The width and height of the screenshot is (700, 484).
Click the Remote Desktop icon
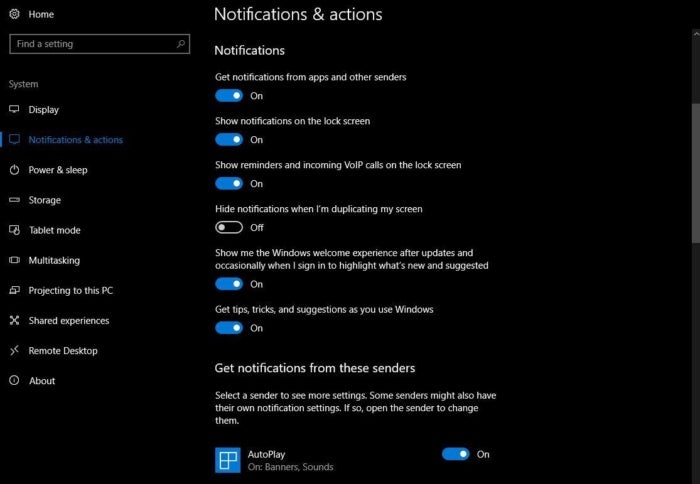click(x=14, y=350)
